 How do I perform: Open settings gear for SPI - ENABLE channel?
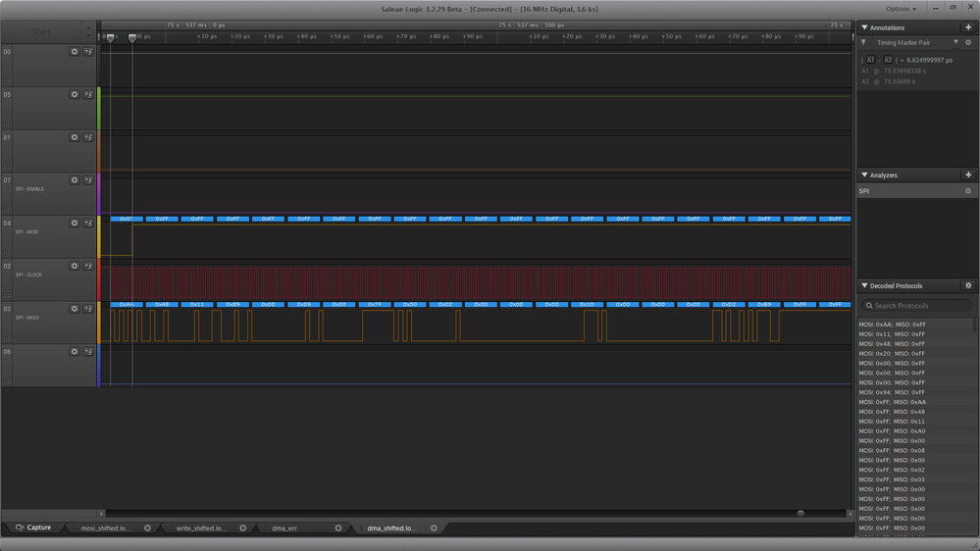pos(75,180)
